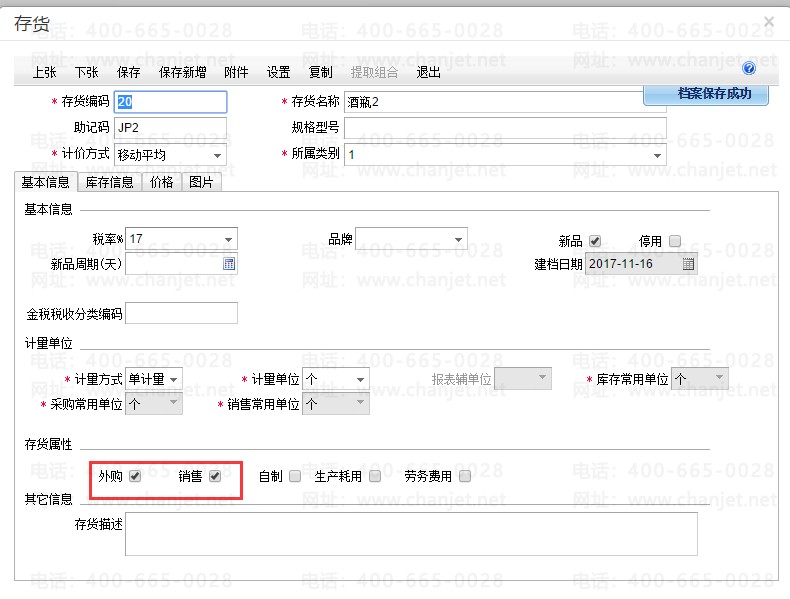The width and height of the screenshot is (790, 599).
Task: Switch to the 基本信息 tab
Action: pyautogui.click(x=45, y=182)
